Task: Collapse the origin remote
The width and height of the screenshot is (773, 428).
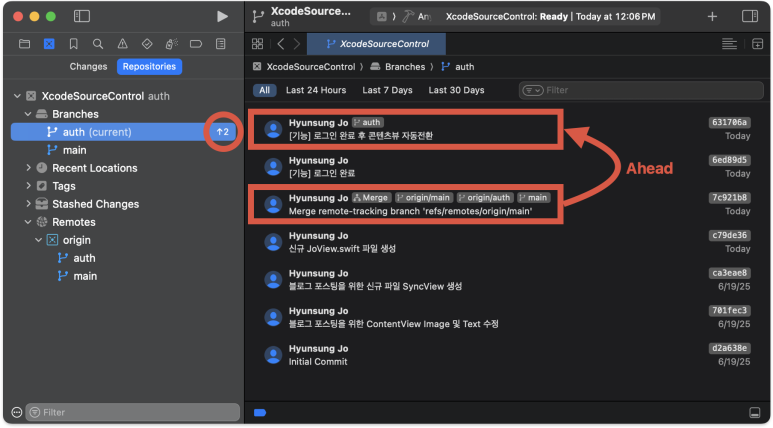Action: pyautogui.click(x=38, y=240)
